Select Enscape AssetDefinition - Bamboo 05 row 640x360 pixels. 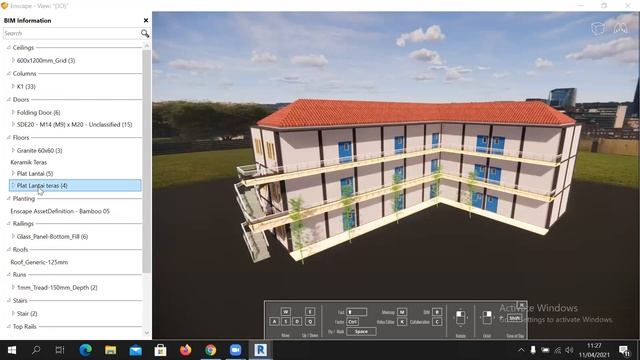pos(60,211)
